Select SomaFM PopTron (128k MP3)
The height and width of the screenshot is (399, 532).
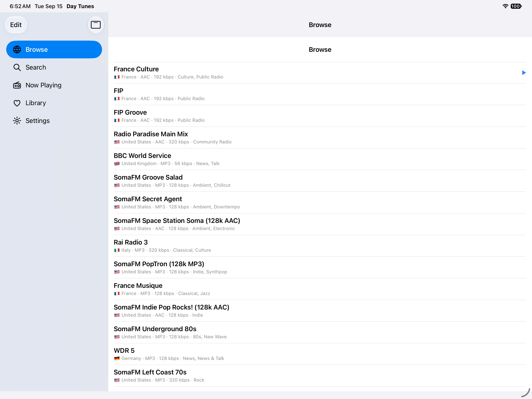coord(320,267)
